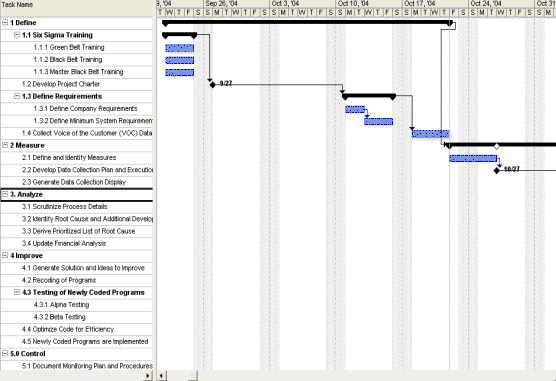Click the Green Belt Training Gantt bar
This screenshot has height=381, width=556.
pyautogui.click(x=180, y=48)
